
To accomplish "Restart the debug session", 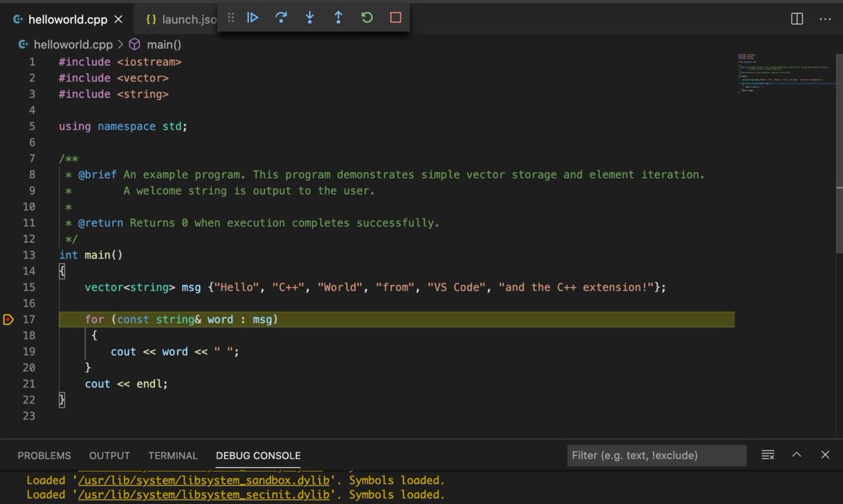I will point(367,18).
